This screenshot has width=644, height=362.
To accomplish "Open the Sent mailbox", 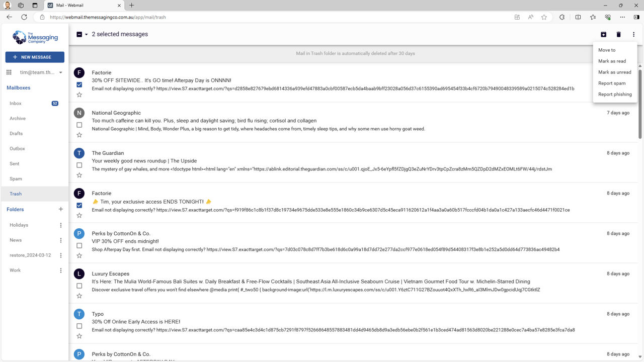I will (35, 164).
